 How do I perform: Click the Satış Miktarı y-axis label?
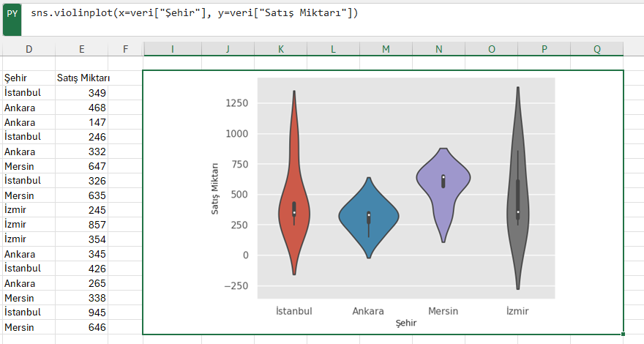click(x=215, y=189)
